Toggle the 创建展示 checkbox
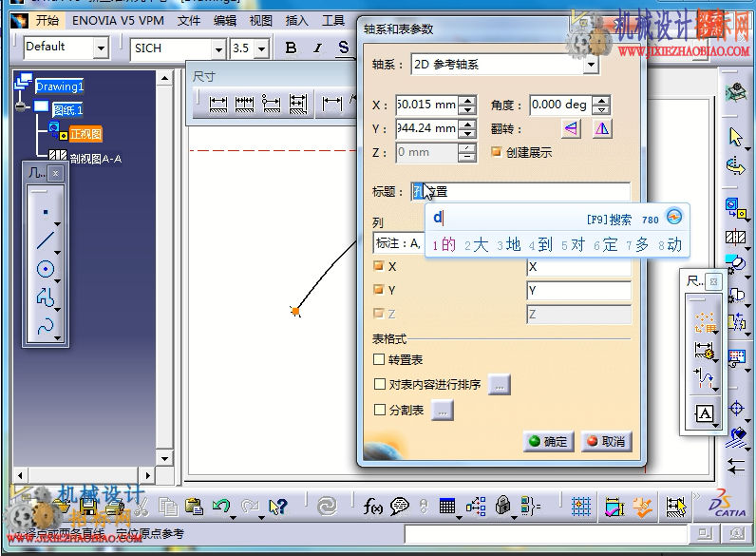The image size is (756, 556). (496, 152)
